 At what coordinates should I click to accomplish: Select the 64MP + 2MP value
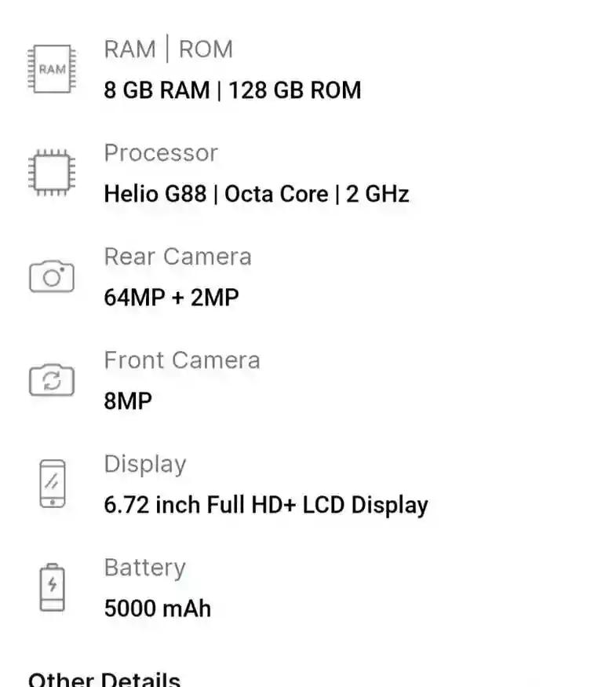point(171,298)
